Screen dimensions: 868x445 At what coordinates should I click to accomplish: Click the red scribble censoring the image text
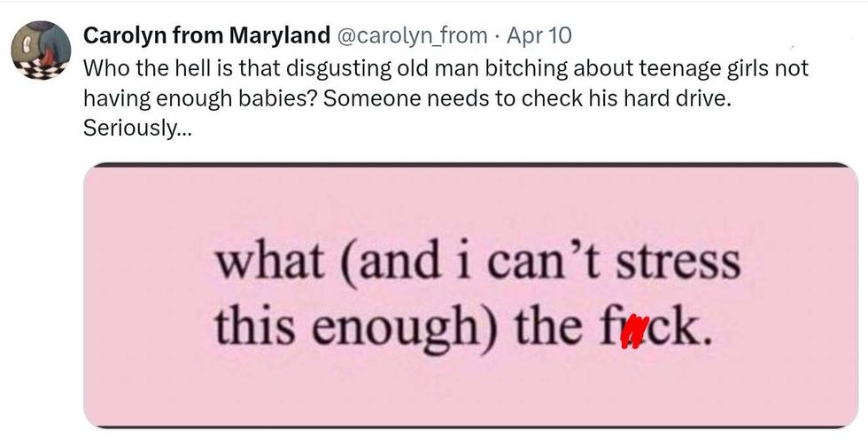pyautogui.click(x=632, y=334)
